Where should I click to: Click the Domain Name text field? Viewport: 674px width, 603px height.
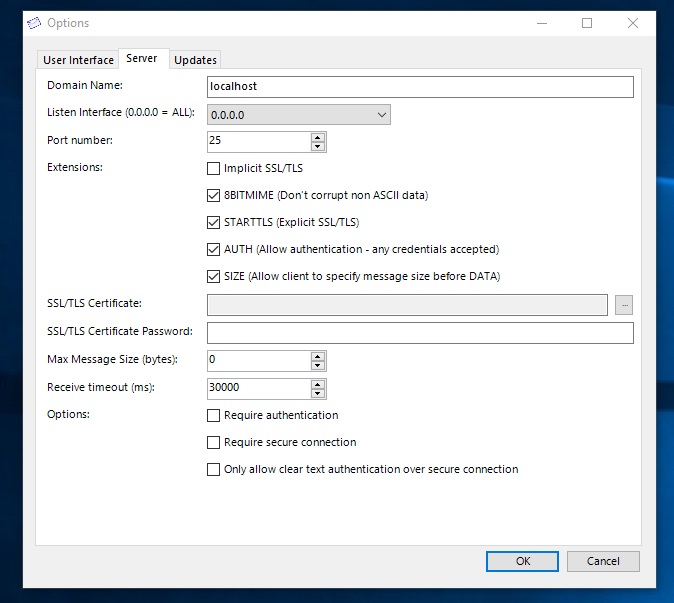click(x=420, y=87)
